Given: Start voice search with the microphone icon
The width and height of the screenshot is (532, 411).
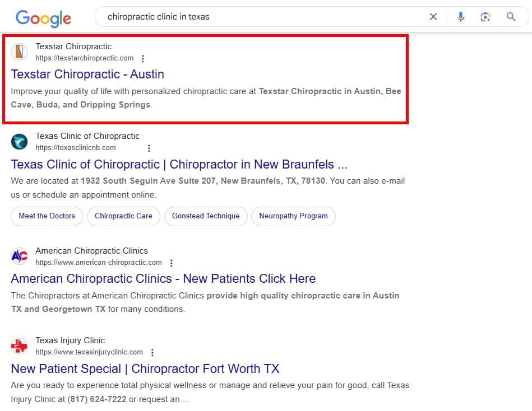Looking at the screenshot, I should coord(460,17).
